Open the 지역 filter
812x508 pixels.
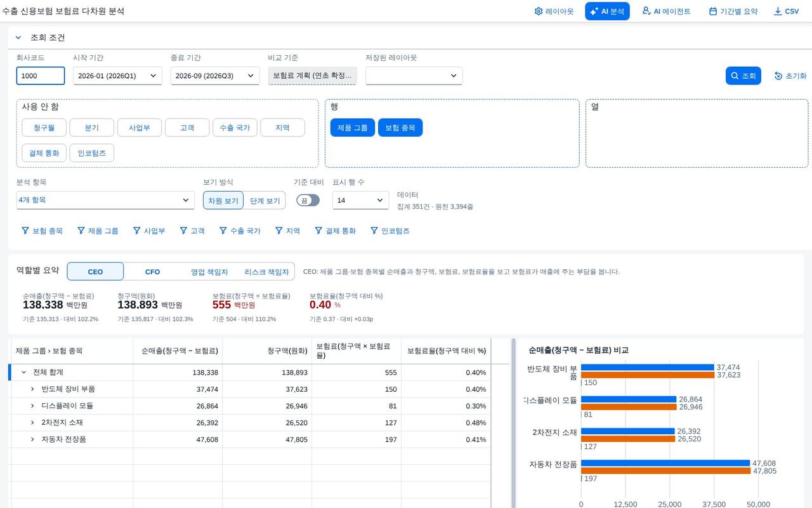287,231
